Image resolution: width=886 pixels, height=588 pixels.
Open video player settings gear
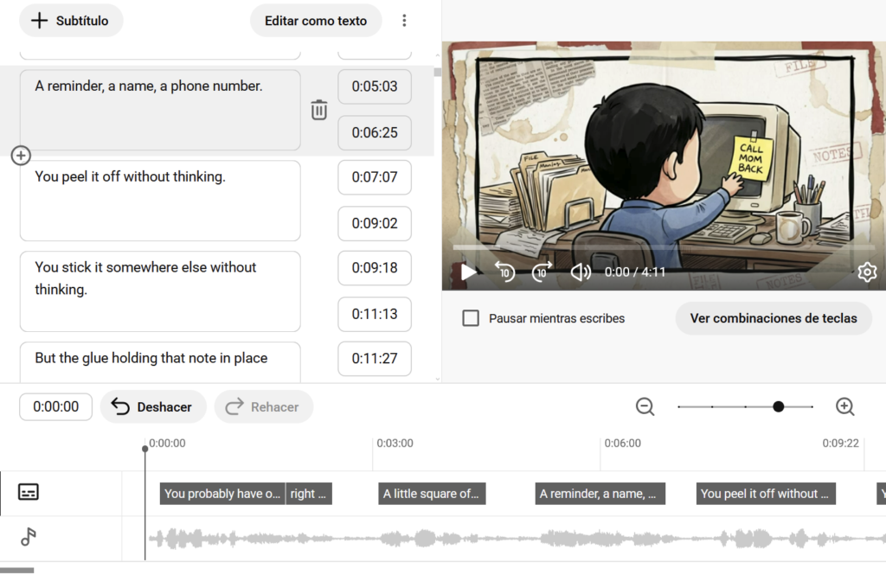point(867,272)
